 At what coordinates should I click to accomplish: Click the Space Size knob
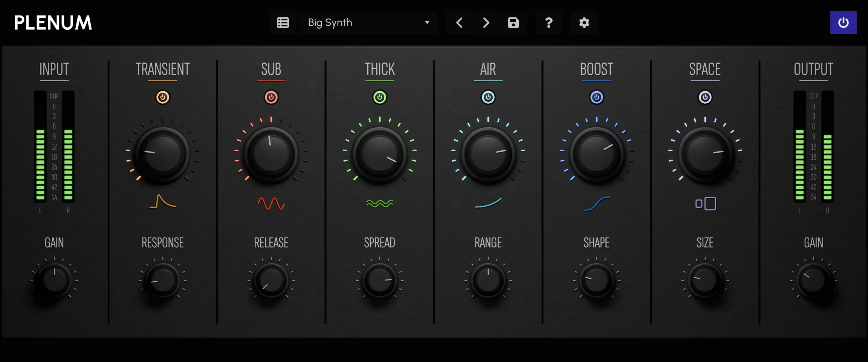[705, 281]
